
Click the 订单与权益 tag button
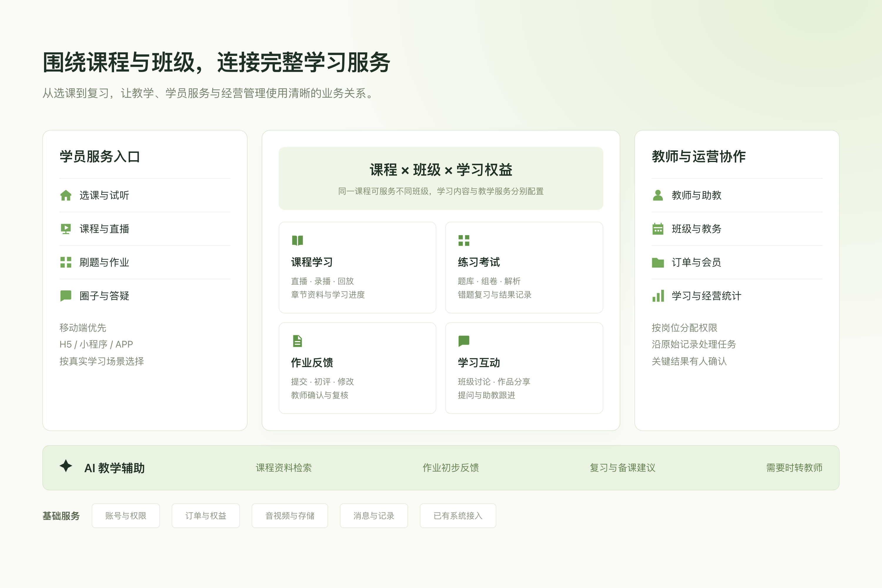[206, 516]
